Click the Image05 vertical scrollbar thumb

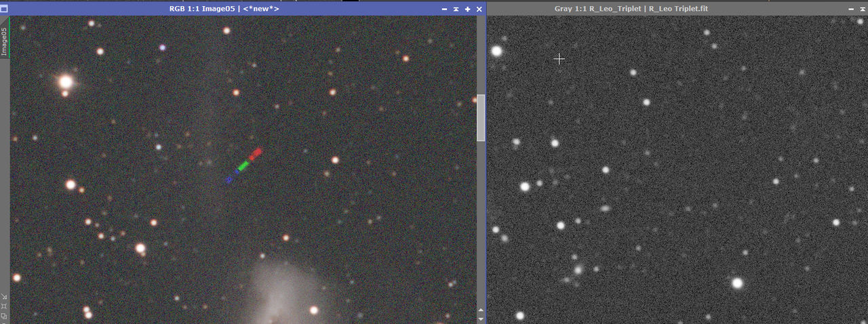(481, 117)
